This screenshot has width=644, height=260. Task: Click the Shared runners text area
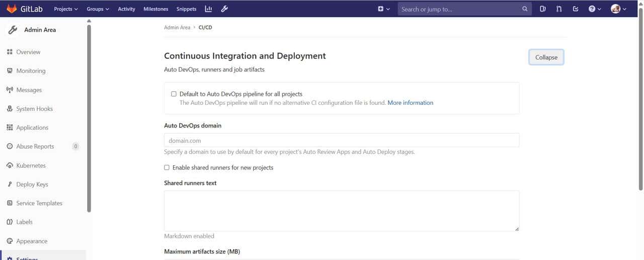click(342, 211)
